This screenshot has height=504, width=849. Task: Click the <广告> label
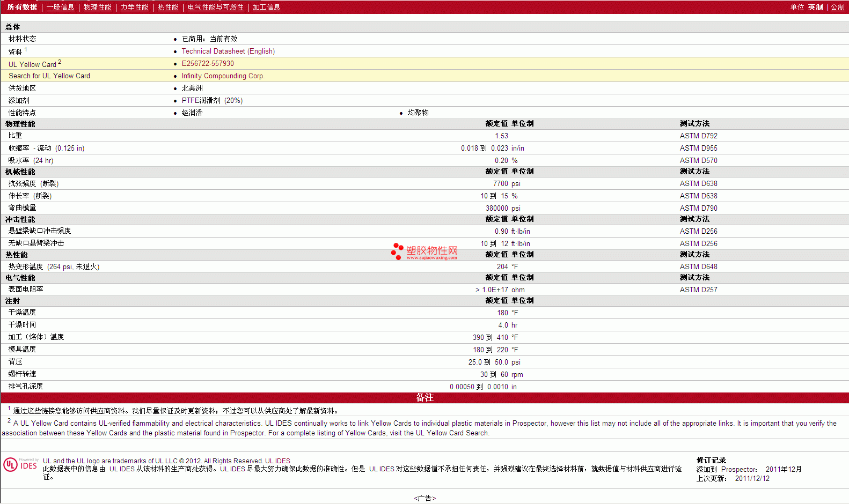coord(425,498)
